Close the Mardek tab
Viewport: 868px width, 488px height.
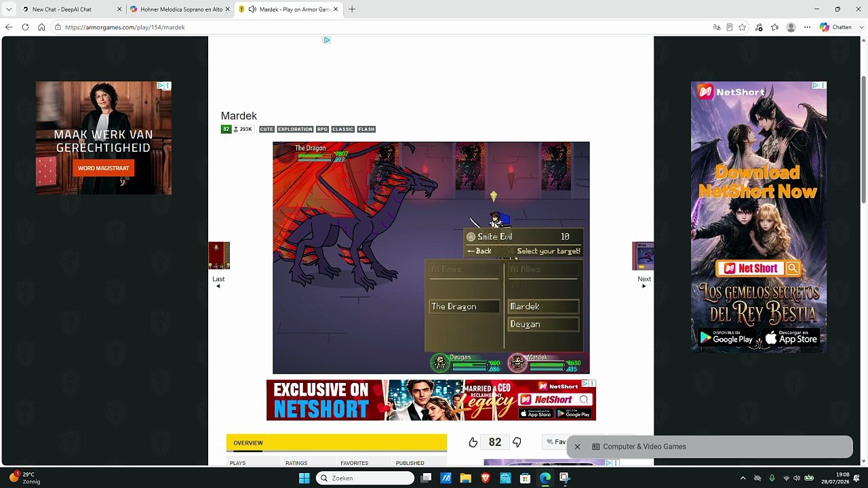(336, 9)
